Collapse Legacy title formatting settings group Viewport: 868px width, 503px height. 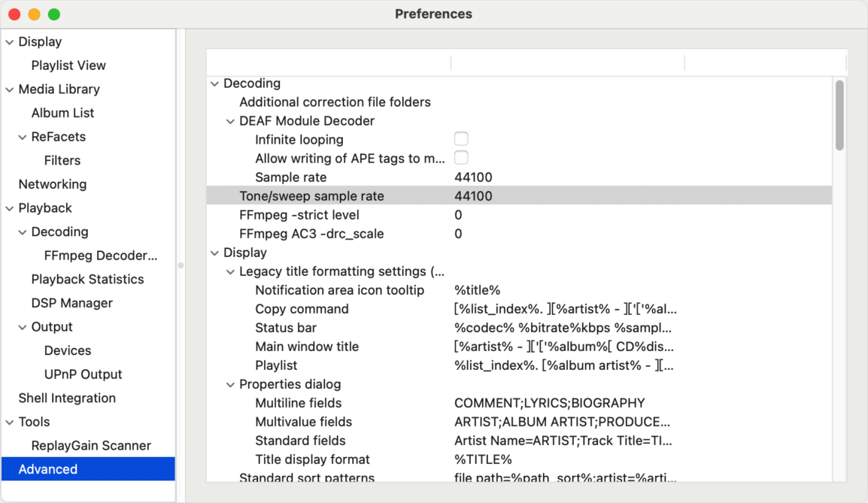coord(230,271)
